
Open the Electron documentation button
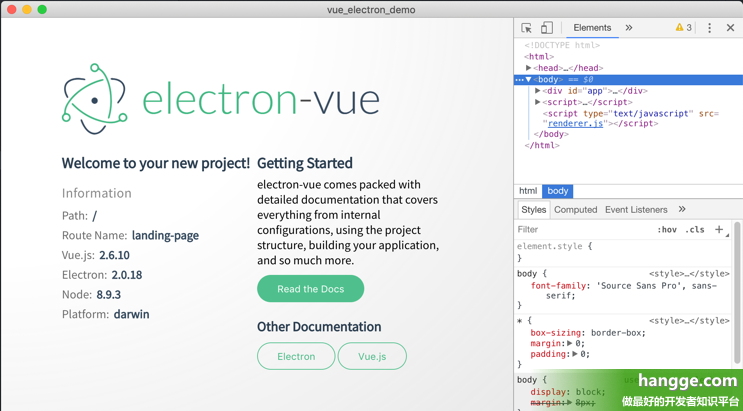[296, 356]
